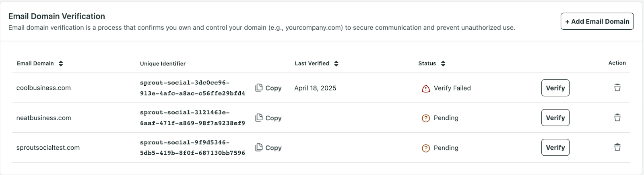Click the Verify Failed warning icon

pos(425,89)
